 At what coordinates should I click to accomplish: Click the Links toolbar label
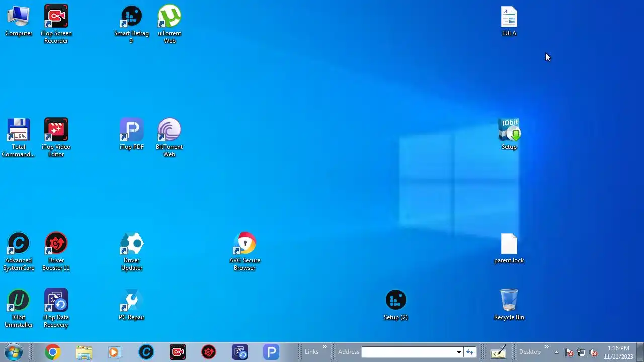click(311, 352)
